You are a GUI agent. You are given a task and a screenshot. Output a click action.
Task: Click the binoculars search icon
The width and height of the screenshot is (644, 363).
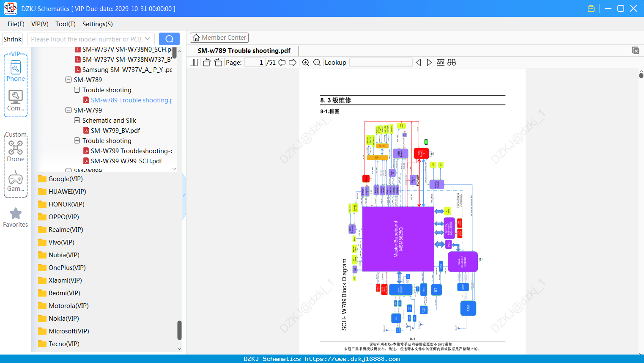(452, 63)
